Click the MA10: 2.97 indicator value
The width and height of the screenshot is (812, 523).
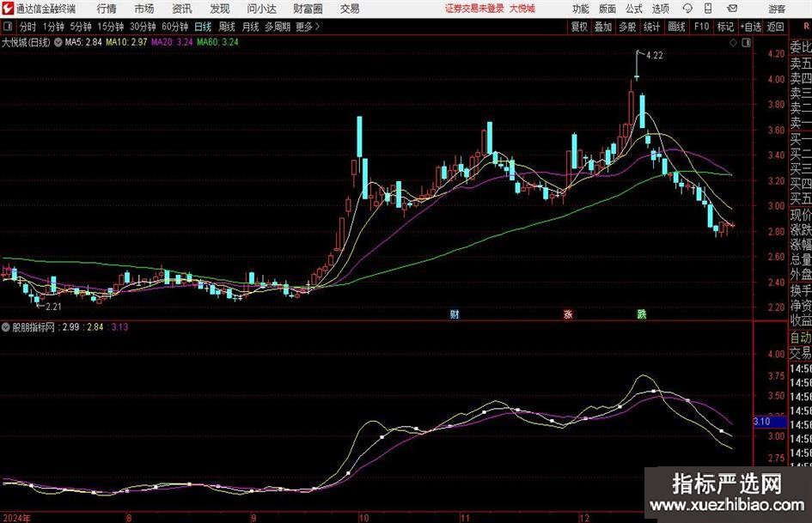[x=126, y=42]
